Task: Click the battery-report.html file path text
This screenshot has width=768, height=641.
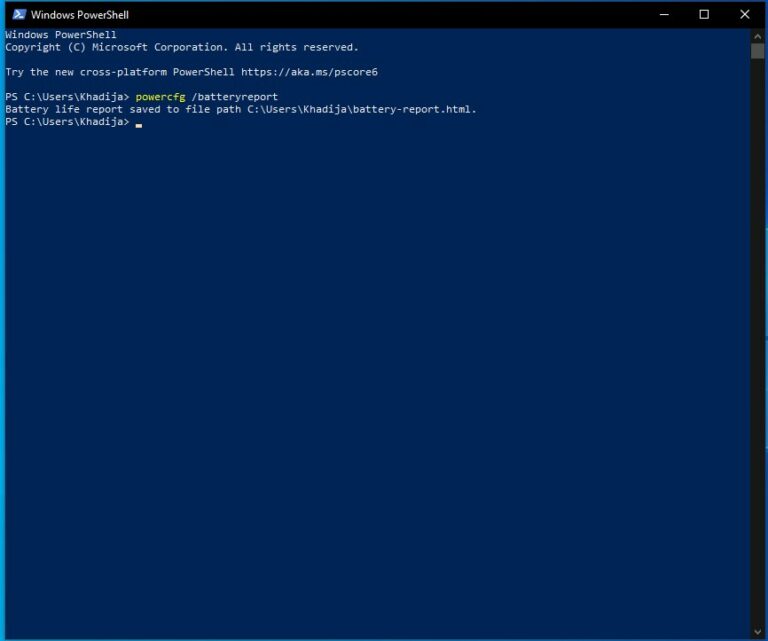Action: pyautogui.click(x=361, y=109)
